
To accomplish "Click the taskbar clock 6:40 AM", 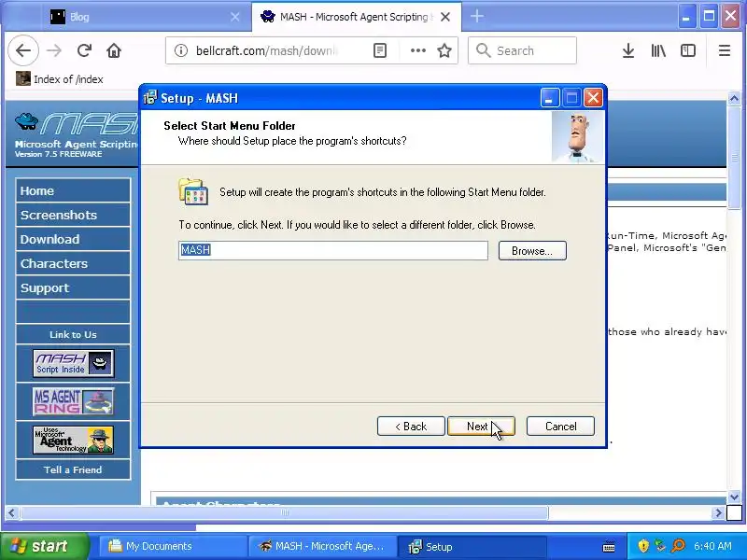I will click(712, 546).
